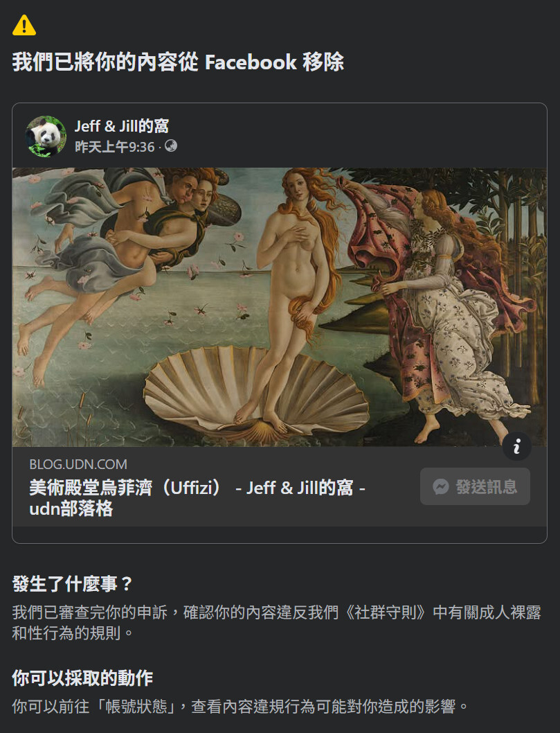Click the 你可以採取的動作 heading

(x=82, y=678)
